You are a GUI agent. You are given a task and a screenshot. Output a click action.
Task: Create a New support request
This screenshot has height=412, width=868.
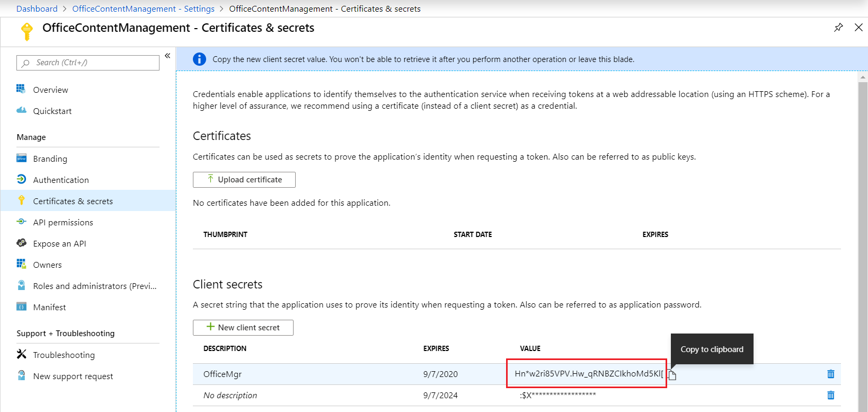click(x=73, y=376)
